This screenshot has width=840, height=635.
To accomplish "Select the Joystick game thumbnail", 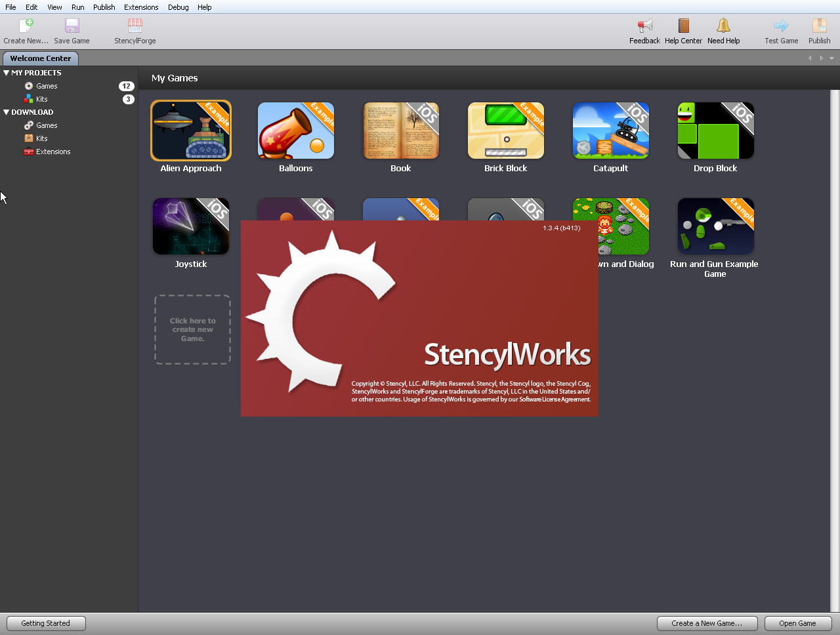I will coord(191,226).
